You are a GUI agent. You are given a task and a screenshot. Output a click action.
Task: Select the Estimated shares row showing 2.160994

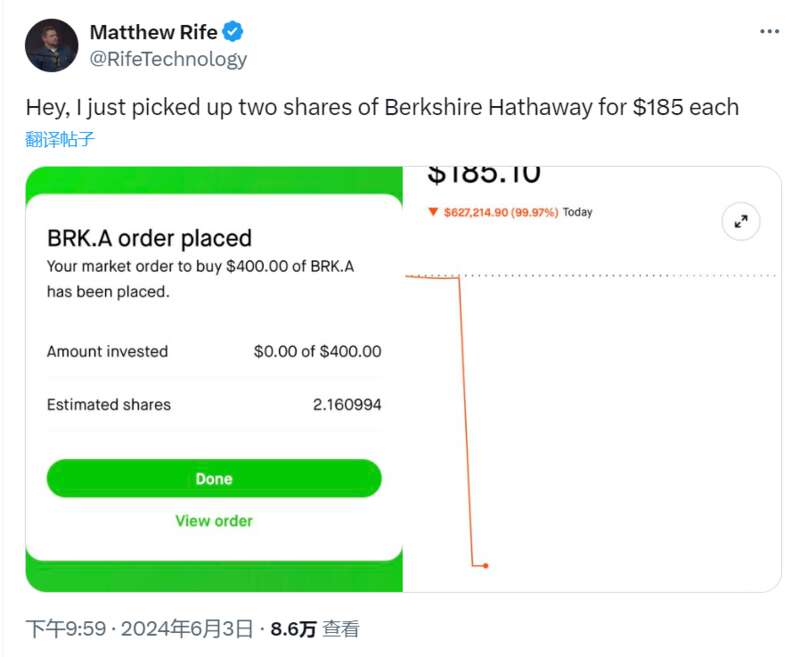pyautogui.click(x=214, y=405)
